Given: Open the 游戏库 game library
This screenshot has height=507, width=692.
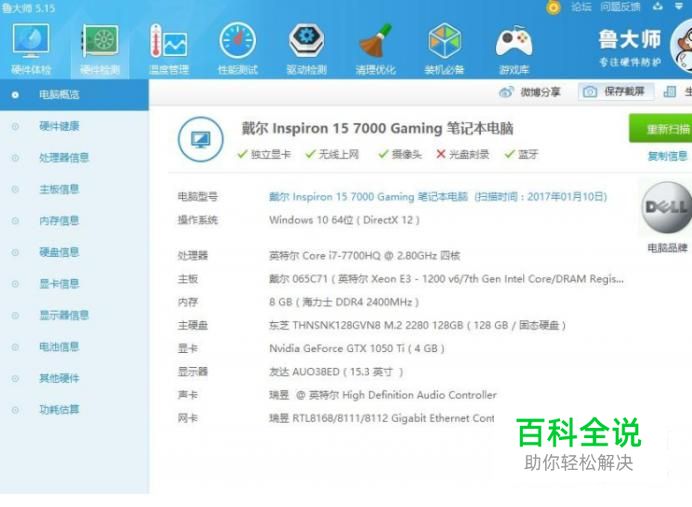Looking at the screenshot, I should click(514, 49).
